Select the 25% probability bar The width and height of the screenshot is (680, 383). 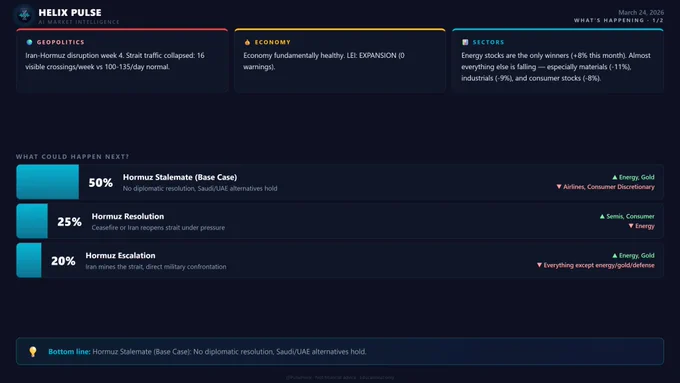32,221
